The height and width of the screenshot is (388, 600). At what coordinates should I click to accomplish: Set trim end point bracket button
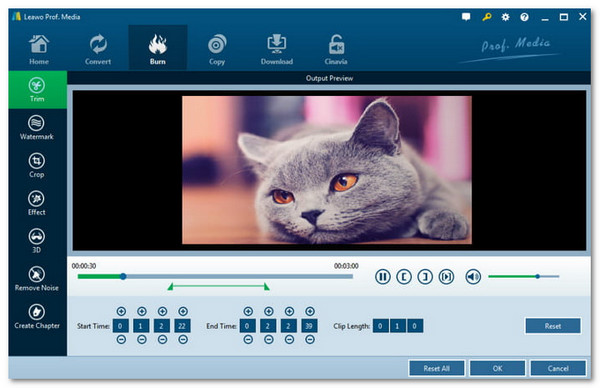pos(425,276)
